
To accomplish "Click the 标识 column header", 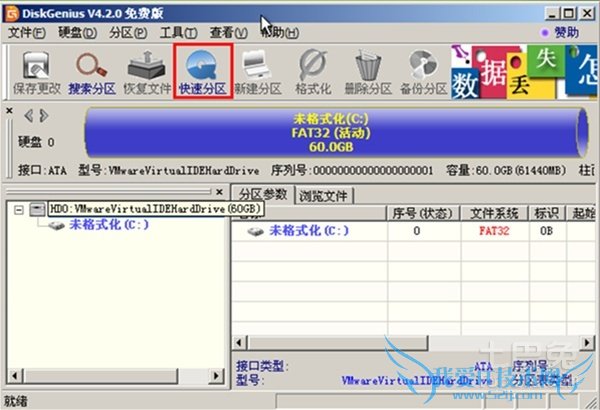I will 546,213.
